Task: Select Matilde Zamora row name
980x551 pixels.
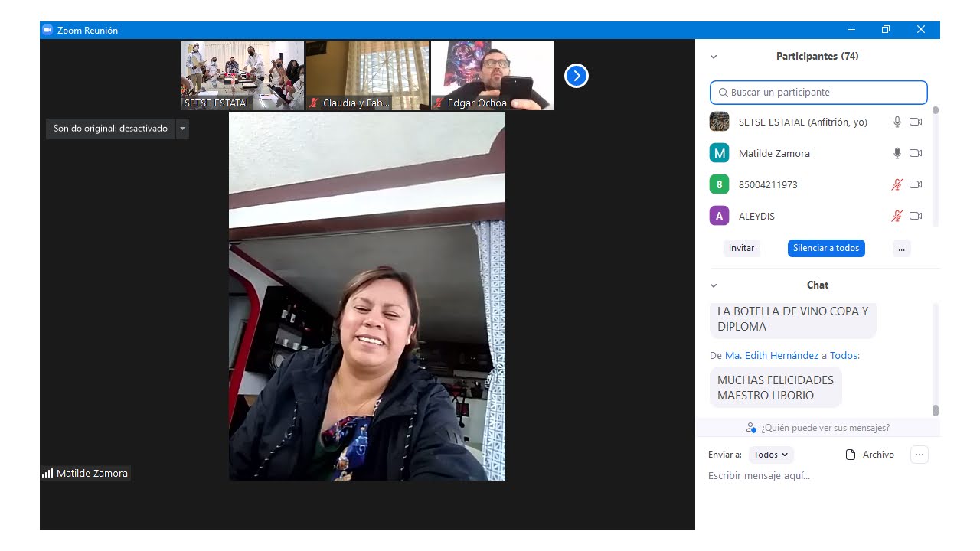Action: click(x=774, y=153)
